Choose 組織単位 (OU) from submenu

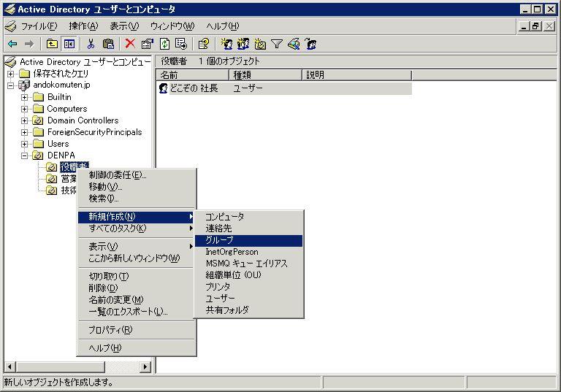point(248,275)
